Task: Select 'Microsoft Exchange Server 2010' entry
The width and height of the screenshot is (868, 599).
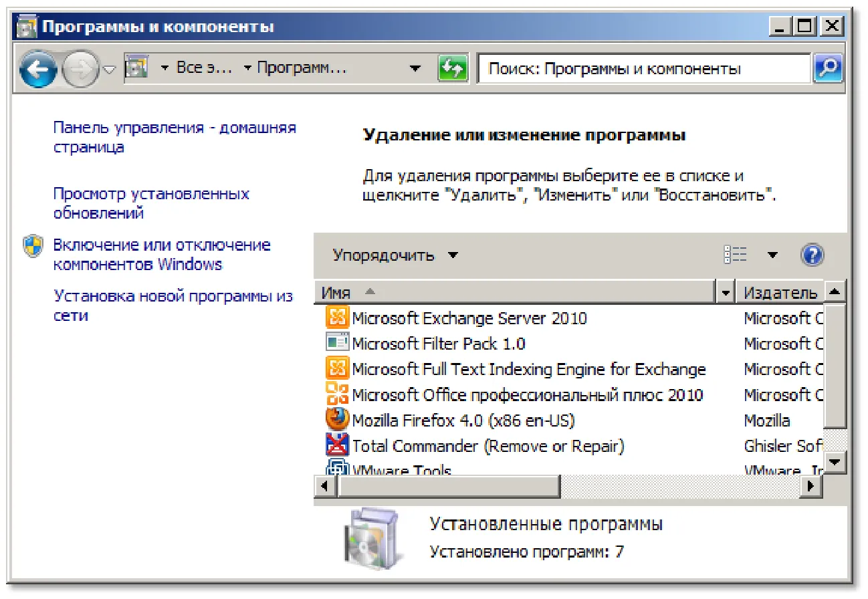Action: (x=469, y=318)
